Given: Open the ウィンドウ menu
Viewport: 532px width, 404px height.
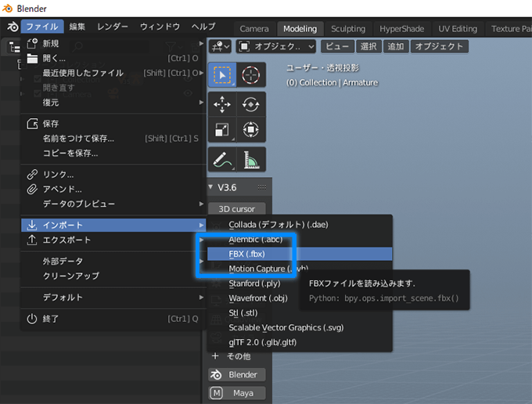Looking at the screenshot, I should point(160,27).
